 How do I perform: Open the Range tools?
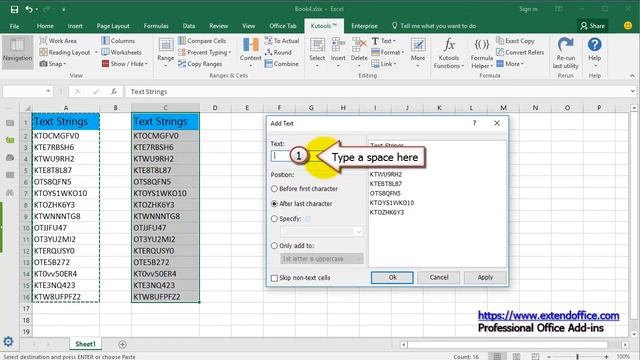(165, 51)
